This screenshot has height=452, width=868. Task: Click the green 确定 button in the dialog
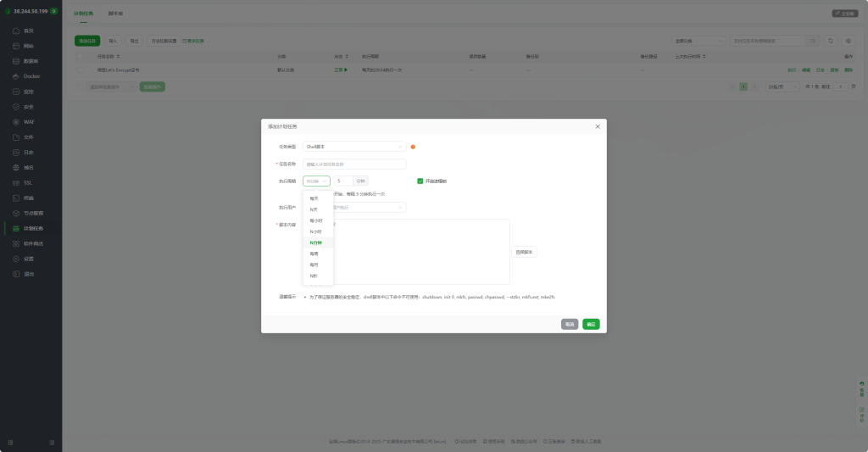[x=591, y=324]
